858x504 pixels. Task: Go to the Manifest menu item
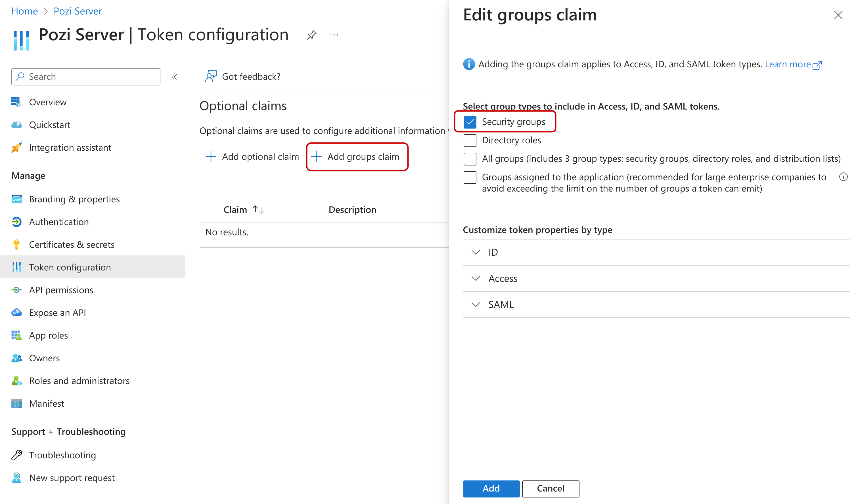[47, 403]
